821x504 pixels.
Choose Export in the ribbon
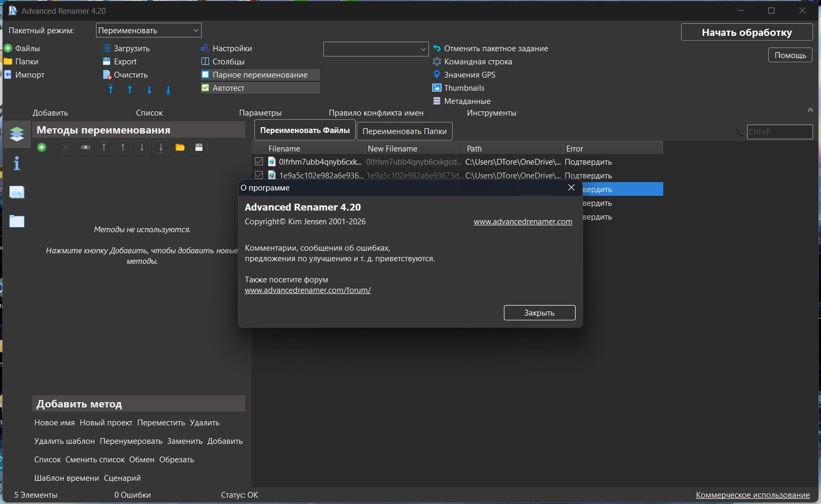pyautogui.click(x=120, y=62)
